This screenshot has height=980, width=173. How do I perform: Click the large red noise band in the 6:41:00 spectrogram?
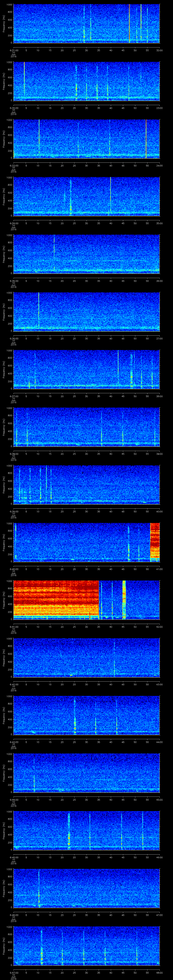pyautogui.click(x=56, y=598)
